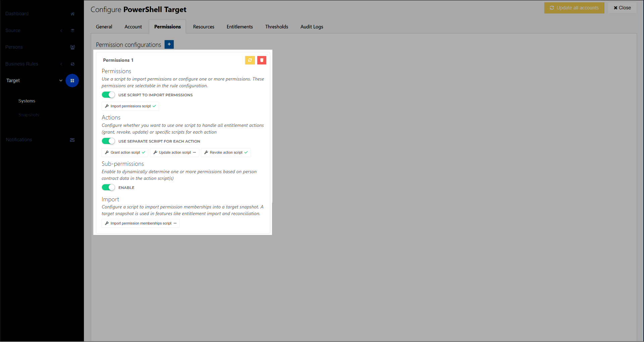
Task: Select Snapshots under Target
Action: tap(29, 114)
